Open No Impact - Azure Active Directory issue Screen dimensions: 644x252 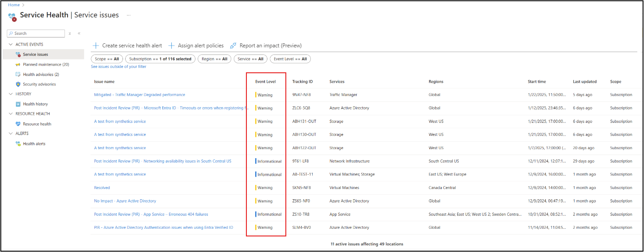tap(125, 201)
